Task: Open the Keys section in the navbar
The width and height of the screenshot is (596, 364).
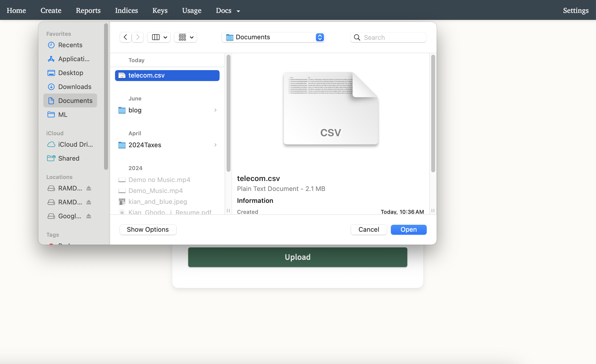Action: (x=160, y=10)
